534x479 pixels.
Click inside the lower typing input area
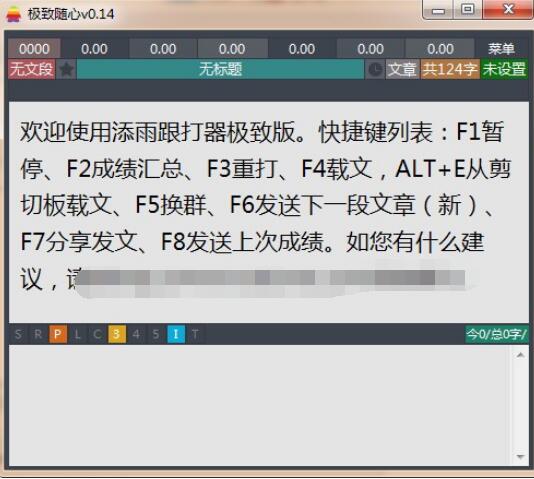click(x=261, y=405)
